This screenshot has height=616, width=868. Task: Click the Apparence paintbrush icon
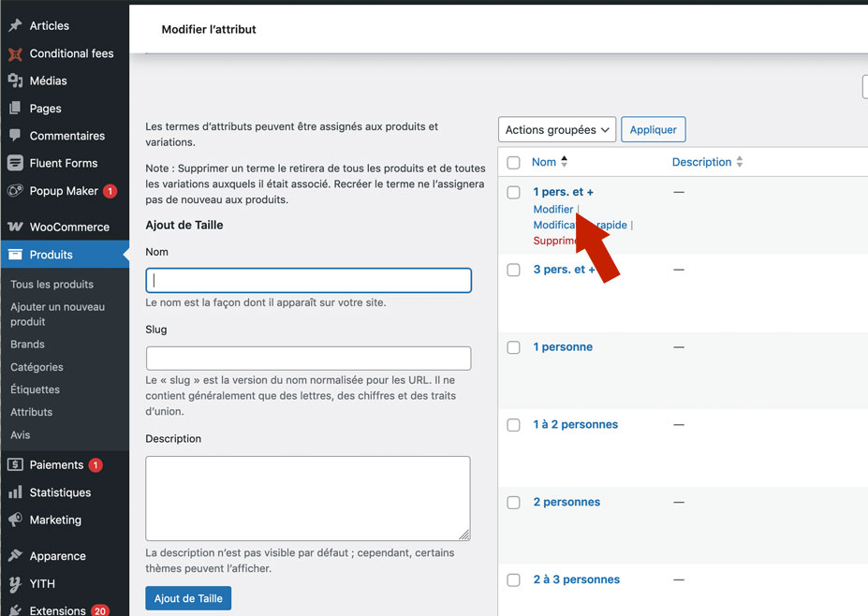15,556
